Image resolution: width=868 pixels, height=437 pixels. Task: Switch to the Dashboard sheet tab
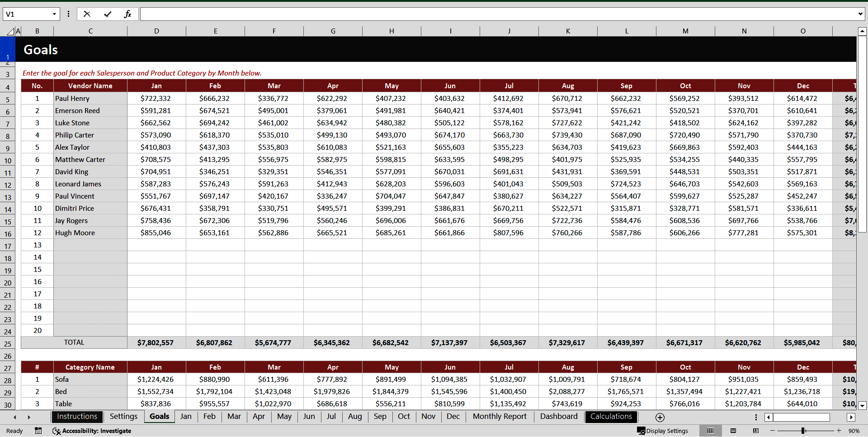tap(559, 417)
